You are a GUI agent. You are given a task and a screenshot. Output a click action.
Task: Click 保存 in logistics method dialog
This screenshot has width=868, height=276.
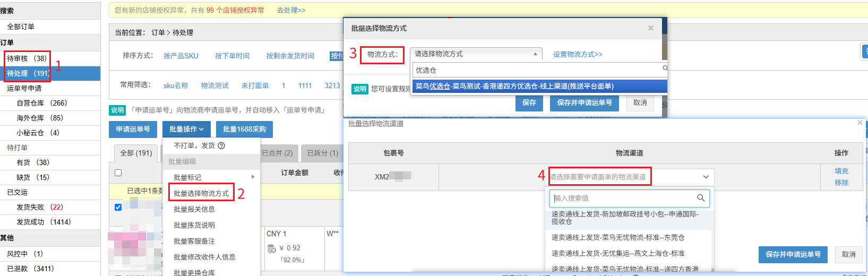(x=529, y=102)
